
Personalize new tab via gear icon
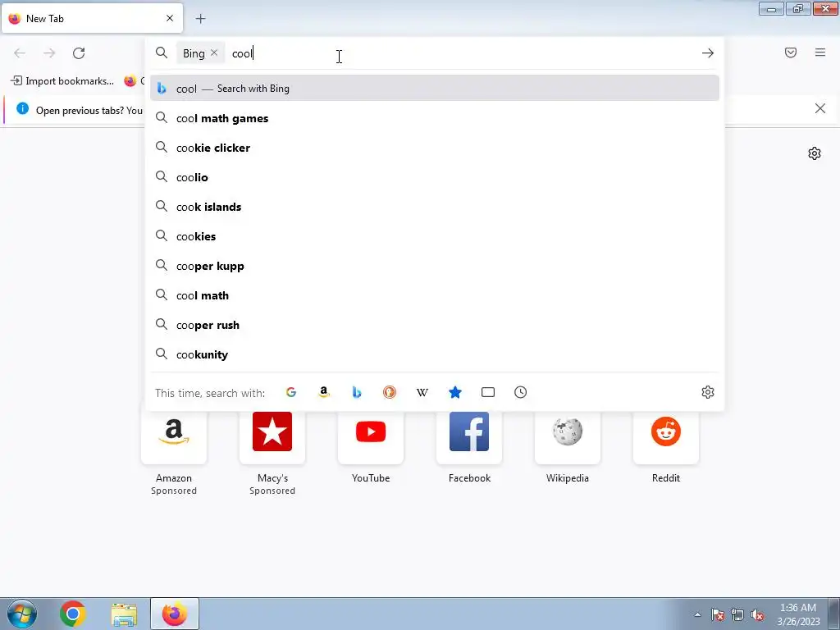pos(815,153)
